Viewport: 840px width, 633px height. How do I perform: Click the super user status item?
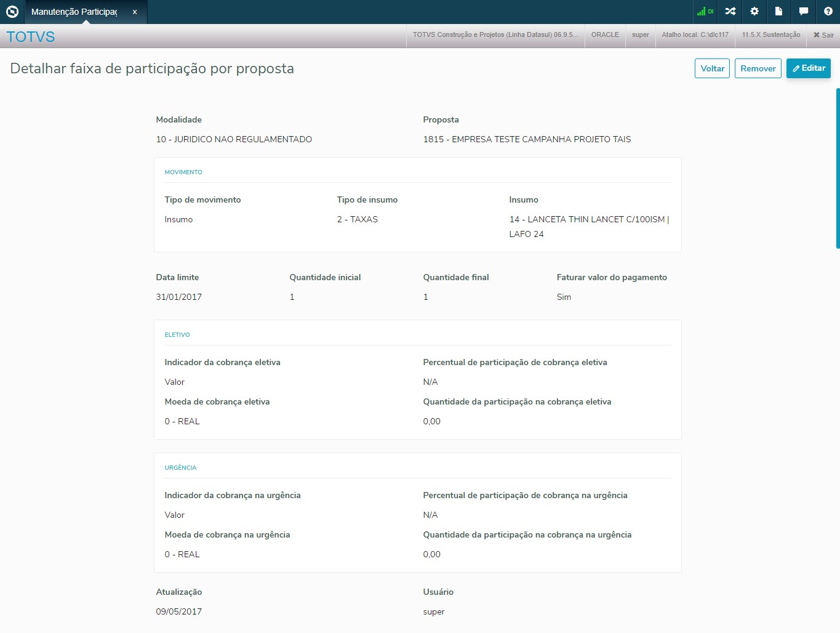[640, 35]
